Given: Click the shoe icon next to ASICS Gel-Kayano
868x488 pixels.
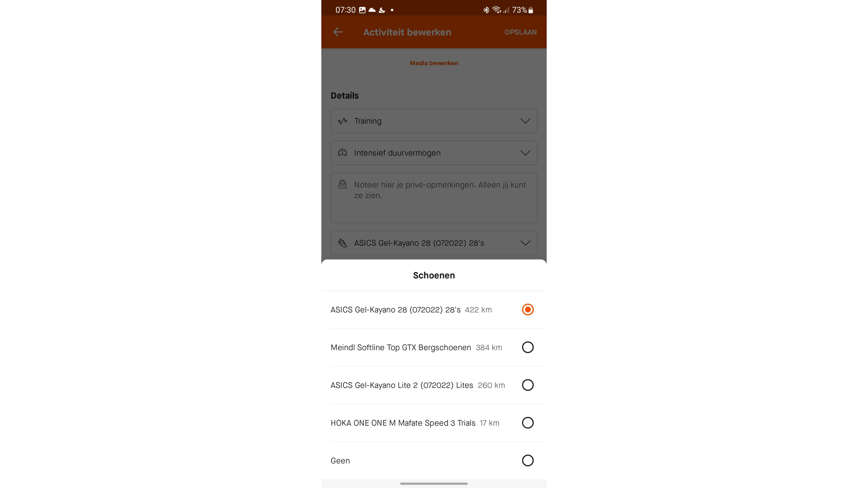Looking at the screenshot, I should coord(342,243).
